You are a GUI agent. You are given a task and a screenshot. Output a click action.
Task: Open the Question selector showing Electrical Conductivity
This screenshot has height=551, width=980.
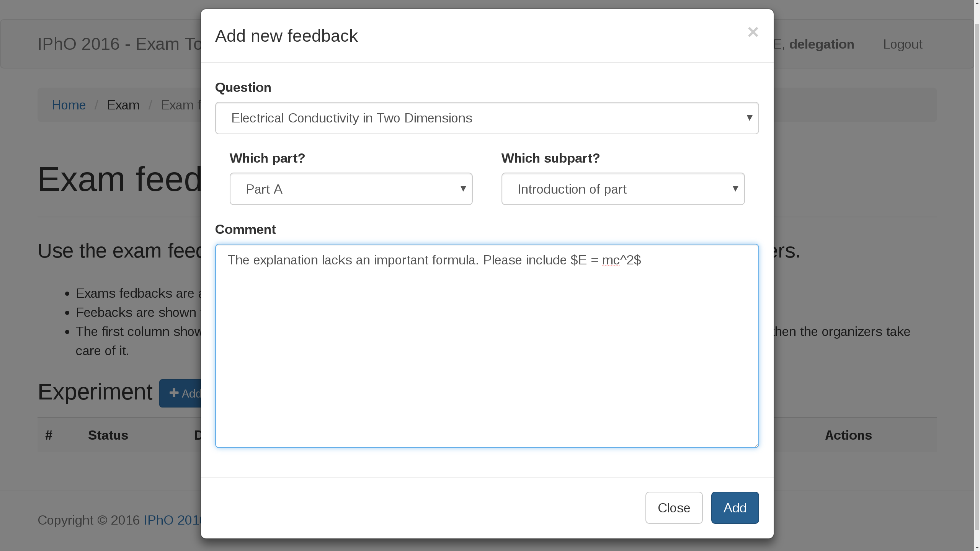[x=486, y=118]
